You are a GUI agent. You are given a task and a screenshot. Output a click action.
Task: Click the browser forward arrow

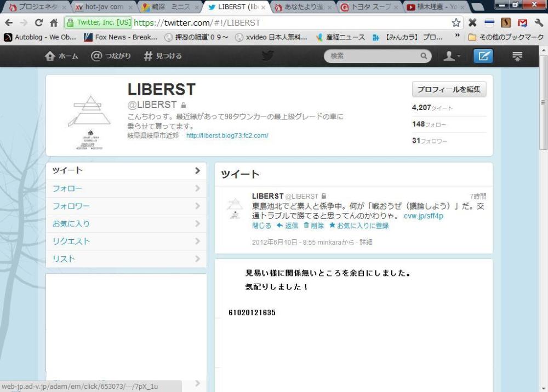click(x=24, y=23)
